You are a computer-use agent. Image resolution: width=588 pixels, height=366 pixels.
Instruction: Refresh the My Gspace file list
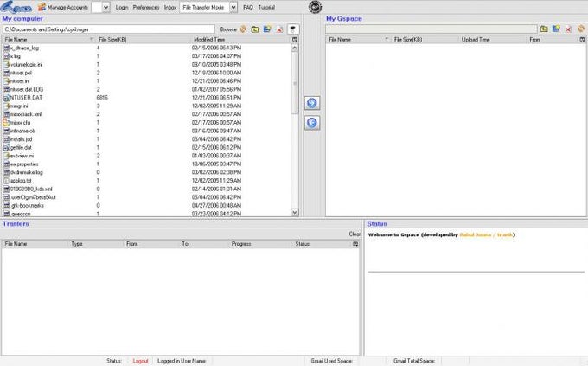point(581,29)
